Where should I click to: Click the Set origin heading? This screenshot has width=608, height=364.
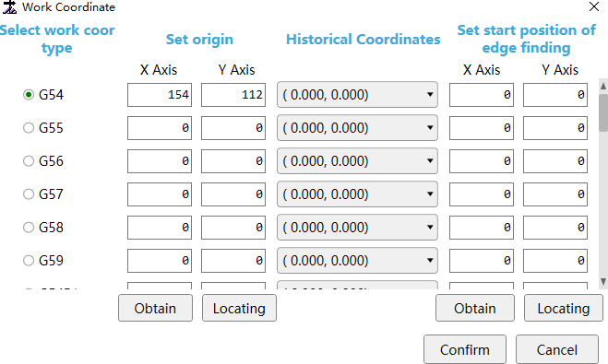[x=199, y=39]
